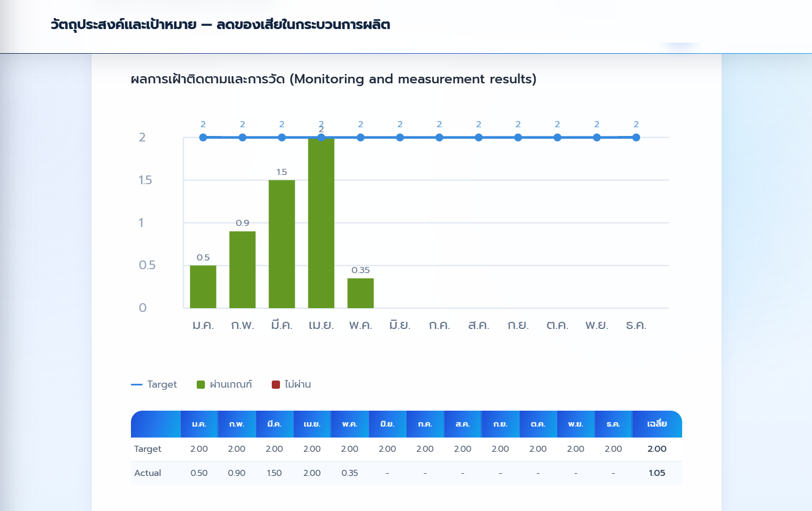Click the target line point above ก.ย.

tap(518, 138)
